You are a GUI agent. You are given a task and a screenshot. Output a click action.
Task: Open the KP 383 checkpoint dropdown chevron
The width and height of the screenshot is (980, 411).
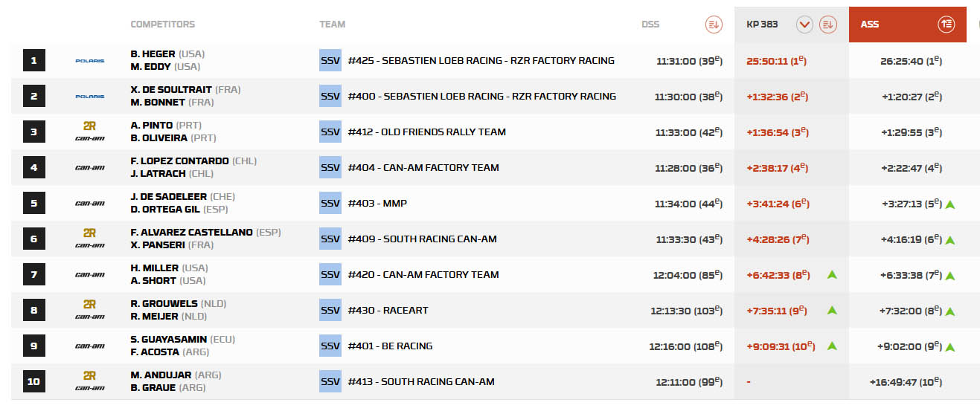(x=804, y=25)
